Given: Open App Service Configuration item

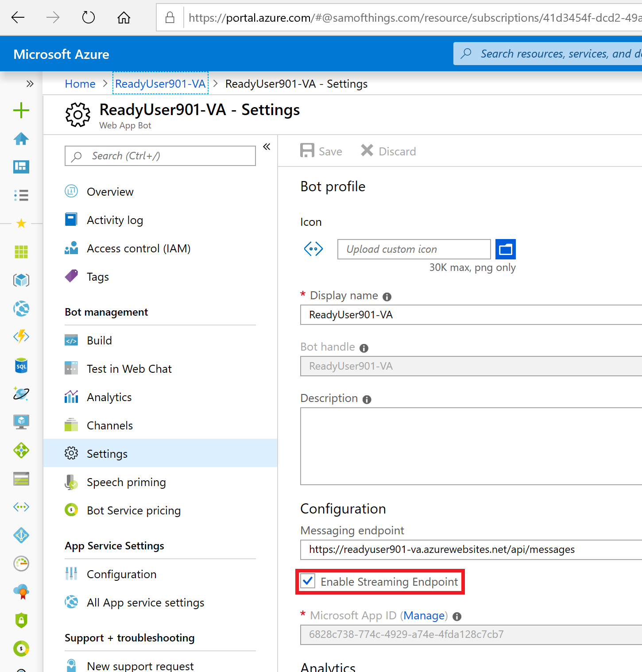Looking at the screenshot, I should point(160,574).
